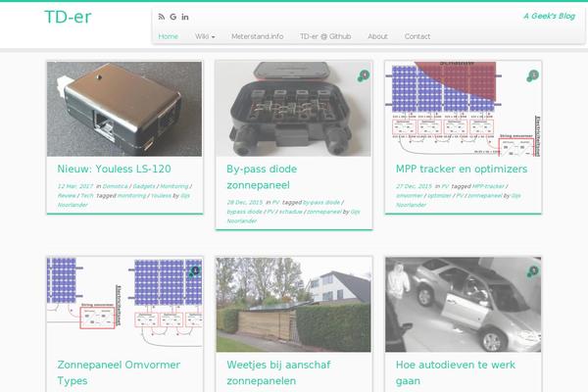Viewport: 588px width, 392px height.
Task: Click the Zonnepaneel Omvormer Types diagram thumbnail
Action: [124, 305]
